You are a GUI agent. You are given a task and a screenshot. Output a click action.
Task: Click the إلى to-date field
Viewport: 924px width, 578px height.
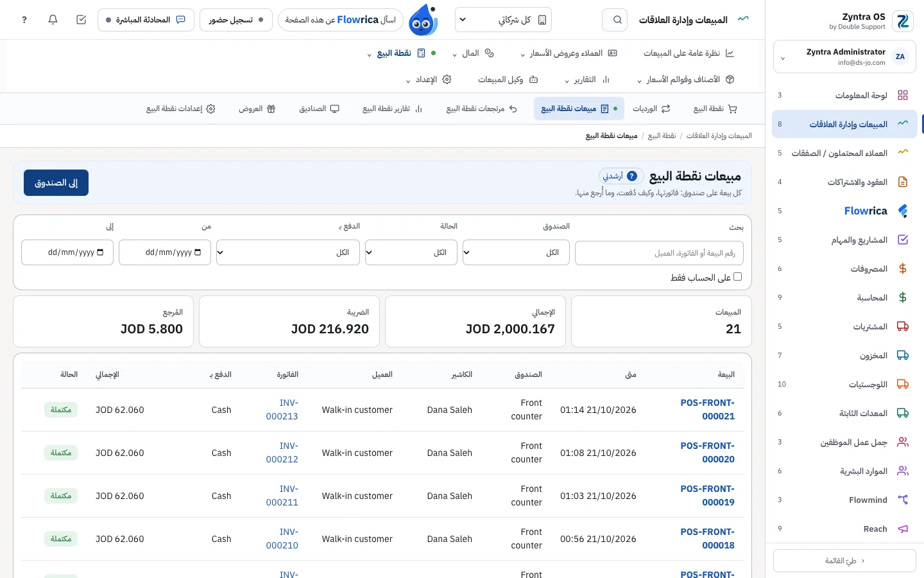point(67,252)
